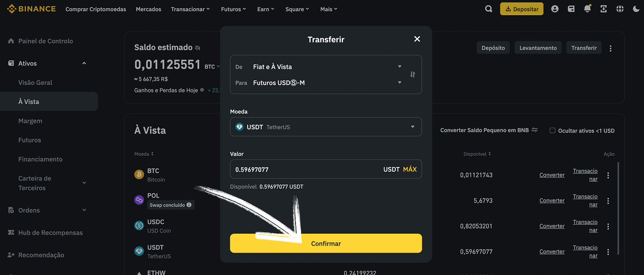Expand the Ordens sidebar section

click(47, 210)
